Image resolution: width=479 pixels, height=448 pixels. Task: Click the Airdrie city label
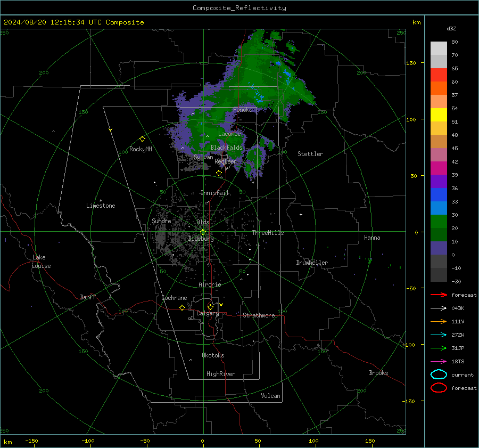[x=210, y=284]
